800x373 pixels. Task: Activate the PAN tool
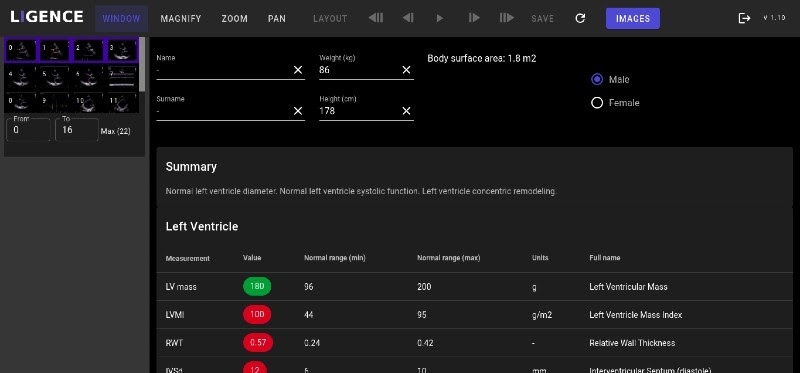[277, 19]
